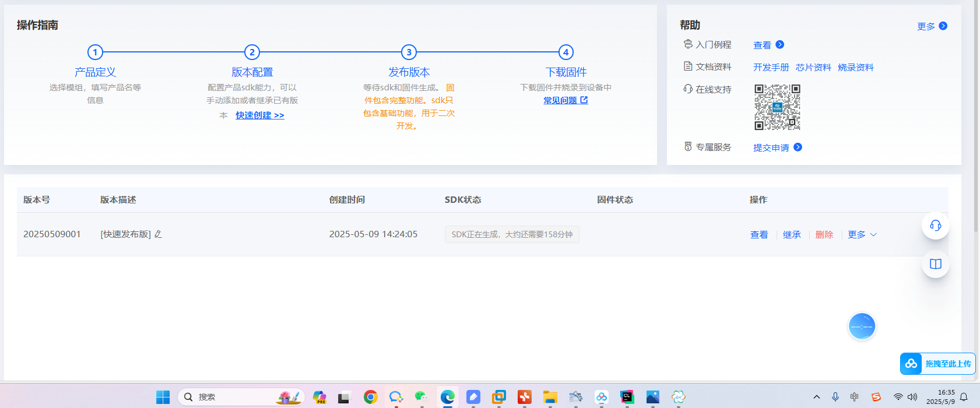Open the notification bell in the taskbar

click(964, 397)
